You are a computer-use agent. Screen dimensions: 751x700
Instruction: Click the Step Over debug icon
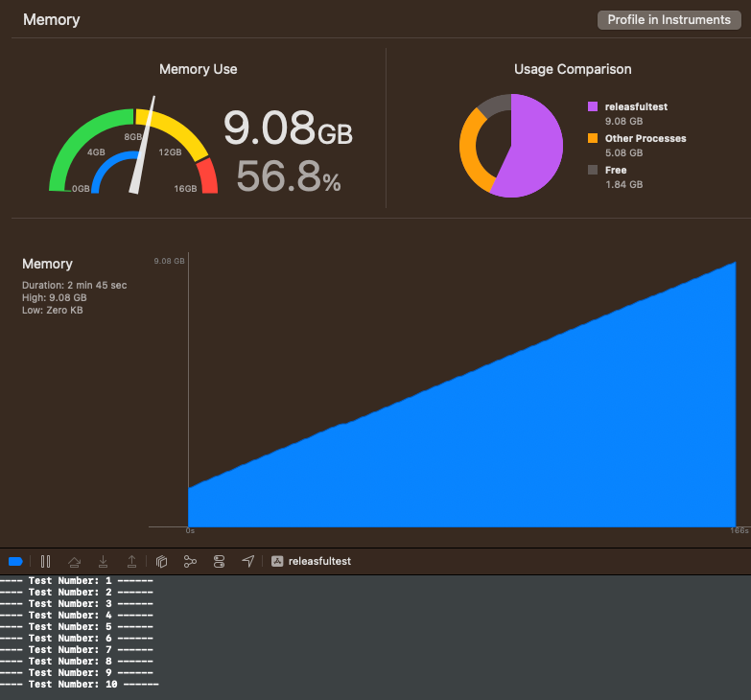(74, 561)
